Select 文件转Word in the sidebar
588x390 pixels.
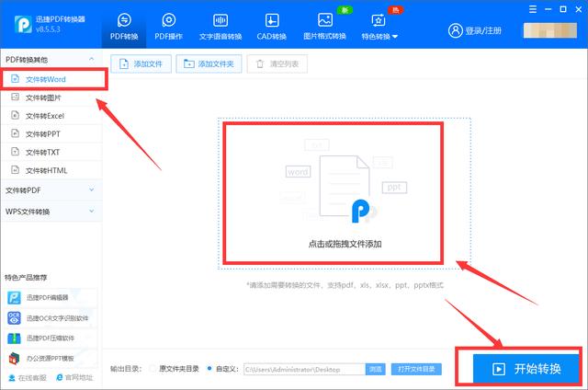[x=52, y=79]
